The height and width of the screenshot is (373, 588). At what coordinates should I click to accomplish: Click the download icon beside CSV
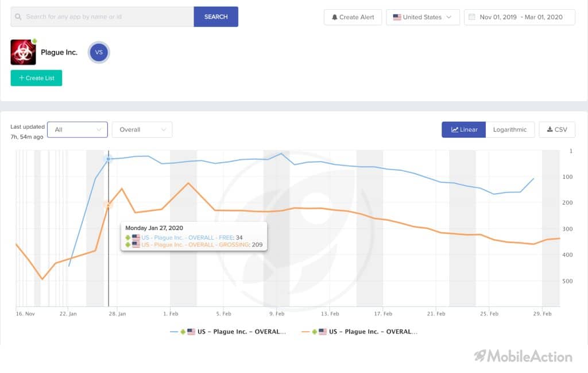[550, 129]
